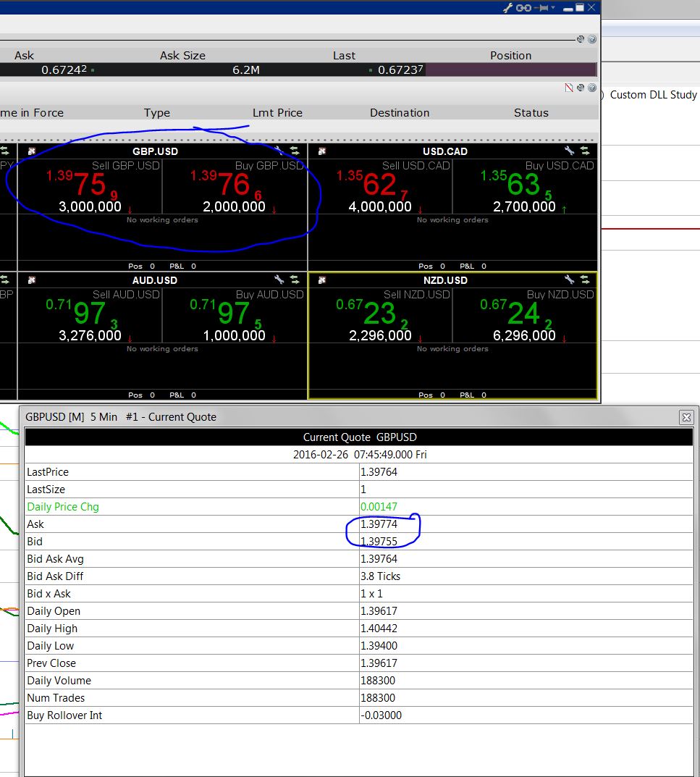Open the wrench settings for the USD.CAD cell
Image resolution: width=700 pixels, height=777 pixels.
coord(569,151)
